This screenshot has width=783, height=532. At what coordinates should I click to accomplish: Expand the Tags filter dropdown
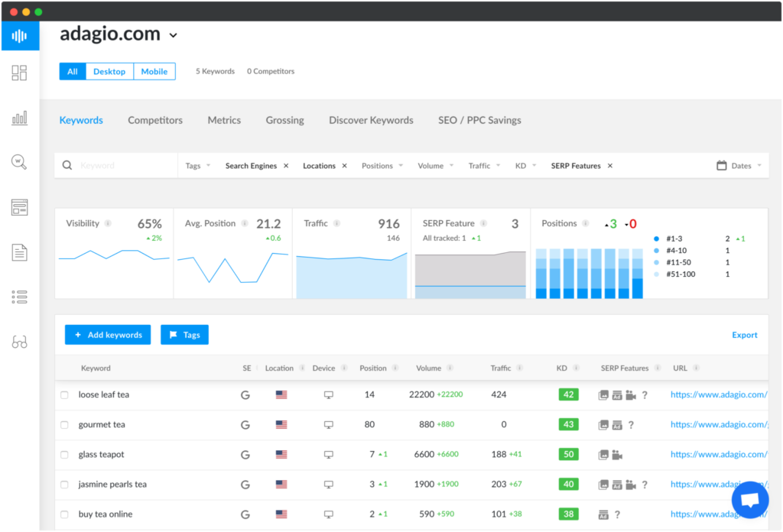click(x=198, y=166)
